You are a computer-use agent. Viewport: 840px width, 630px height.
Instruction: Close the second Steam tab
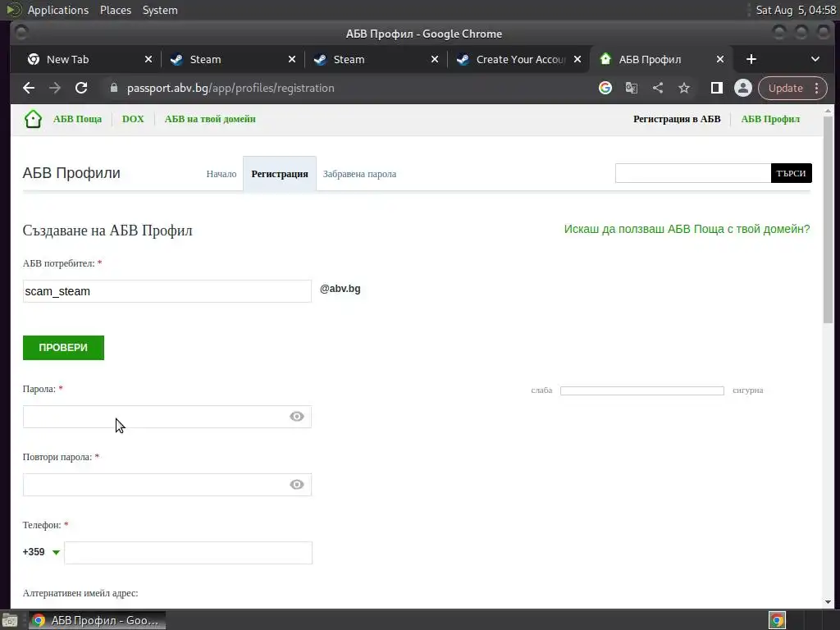435,59
